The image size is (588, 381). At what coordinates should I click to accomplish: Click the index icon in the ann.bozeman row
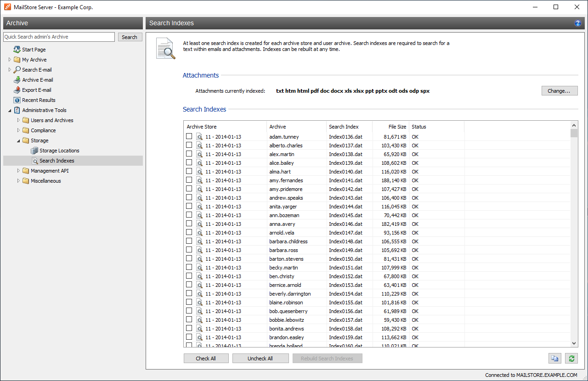(x=199, y=215)
